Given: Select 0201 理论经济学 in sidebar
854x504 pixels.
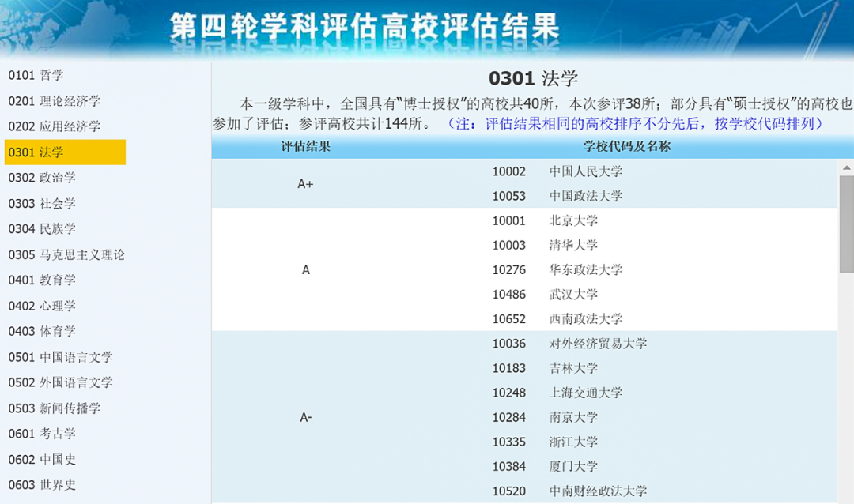Looking at the screenshot, I should pyautogui.click(x=55, y=100).
